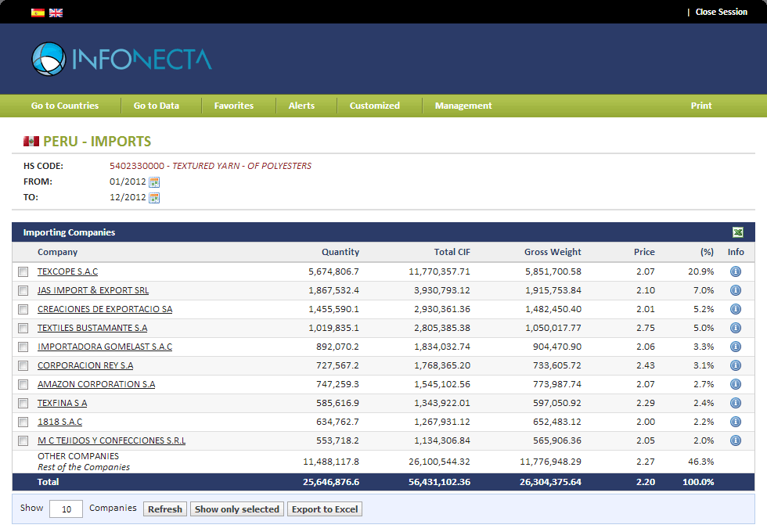Image resolution: width=767 pixels, height=532 pixels.
Task: Open info icon for CORPORACION REY S.A
Action: tap(735, 365)
